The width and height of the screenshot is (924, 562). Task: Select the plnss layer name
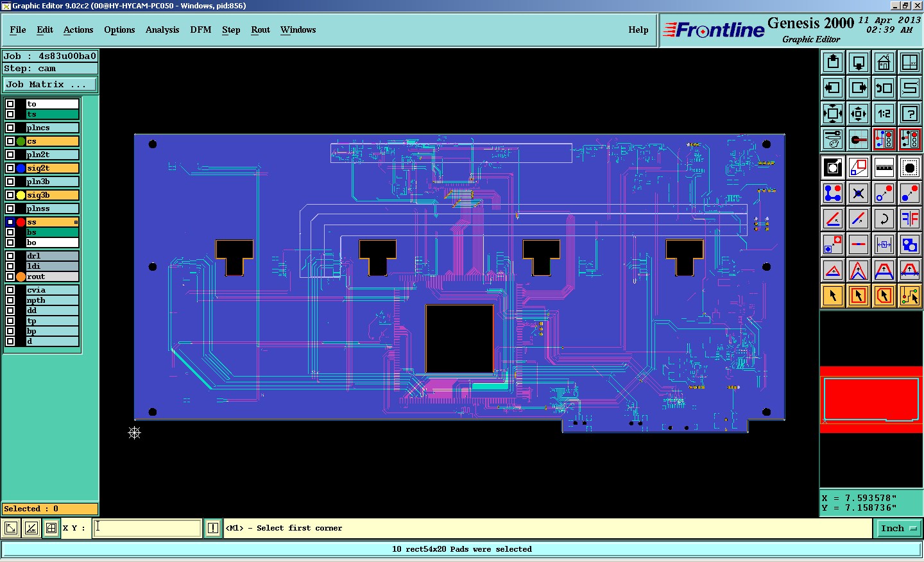(x=53, y=209)
